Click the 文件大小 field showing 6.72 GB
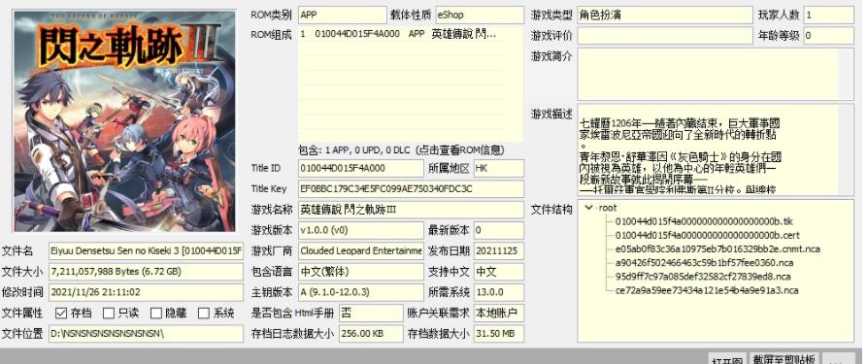 pyautogui.click(x=147, y=272)
